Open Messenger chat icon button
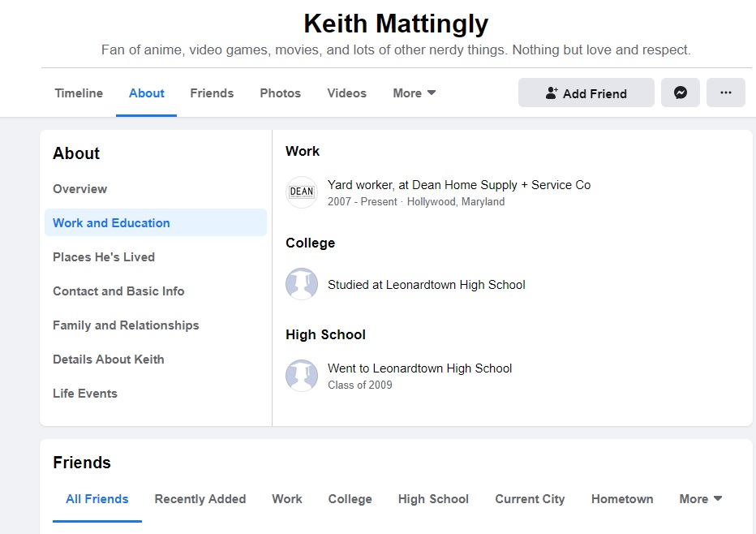 click(x=681, y=93)
